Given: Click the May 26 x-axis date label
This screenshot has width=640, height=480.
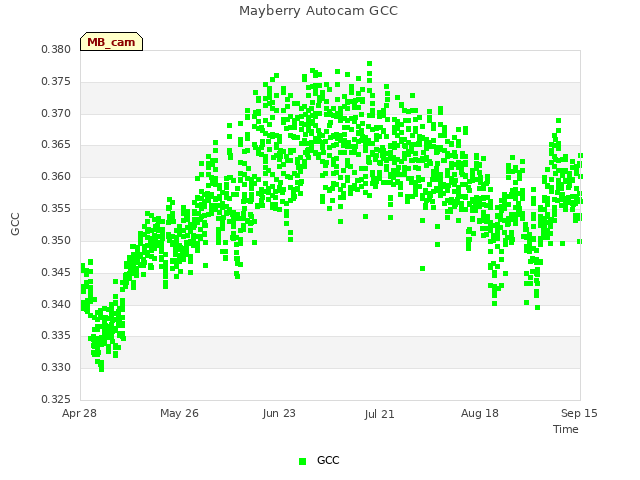Looking at the screenshot, I should point(179,413).
